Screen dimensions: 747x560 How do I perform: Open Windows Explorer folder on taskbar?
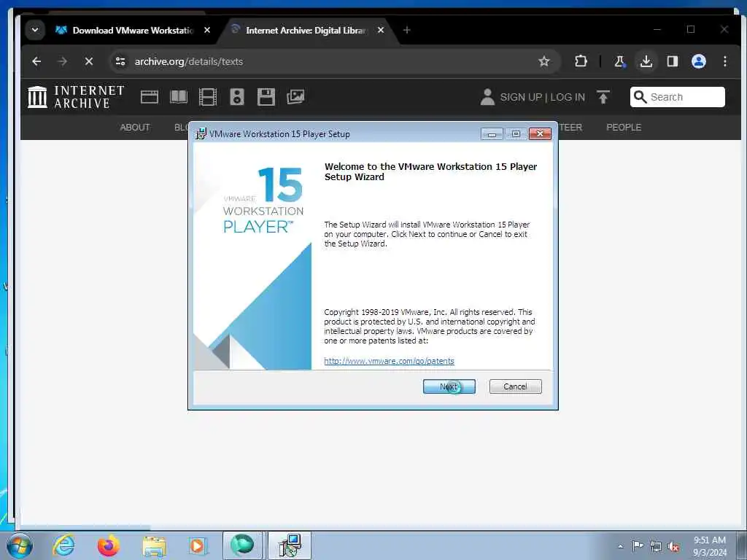pyautogui.click(x=154, y=547)
